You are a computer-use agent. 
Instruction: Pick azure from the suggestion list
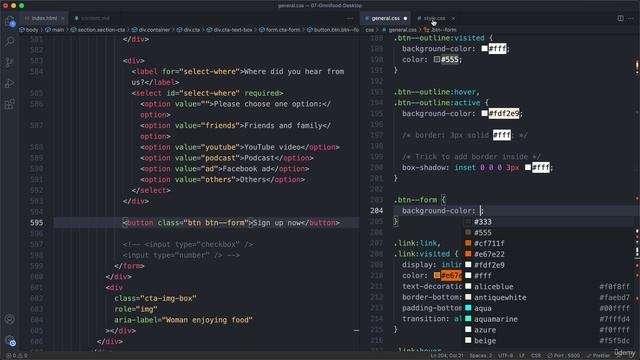[549, 330]
